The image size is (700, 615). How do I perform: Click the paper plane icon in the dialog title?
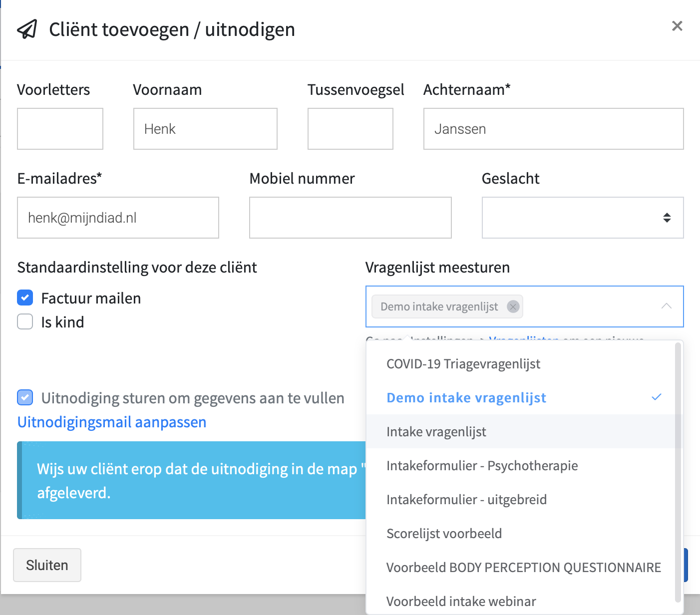tap(27, 29)
